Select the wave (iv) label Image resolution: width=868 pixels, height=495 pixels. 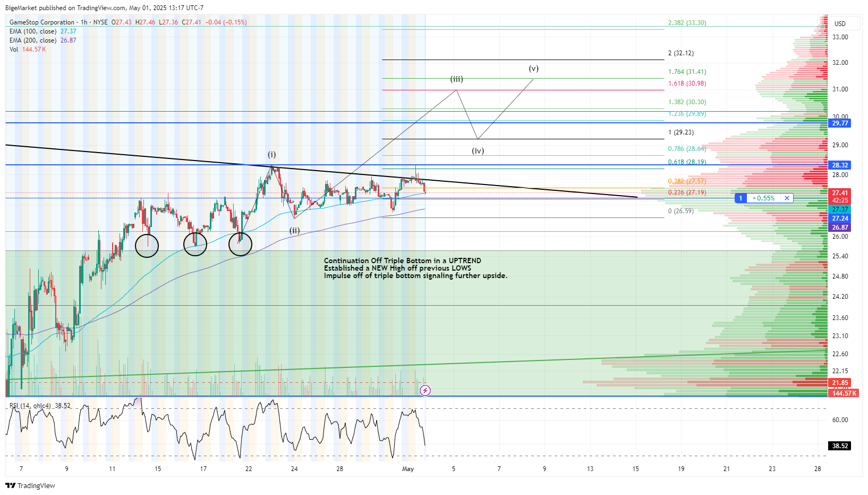tap(478, 151)
